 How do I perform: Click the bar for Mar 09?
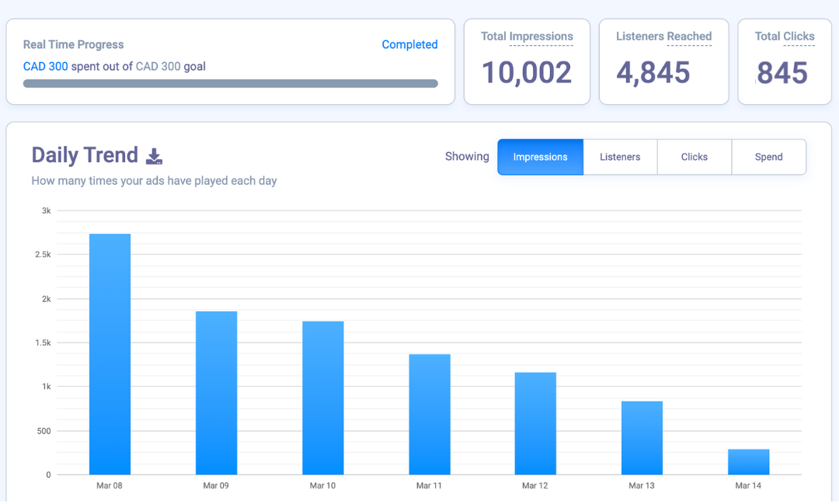[216, 393]
